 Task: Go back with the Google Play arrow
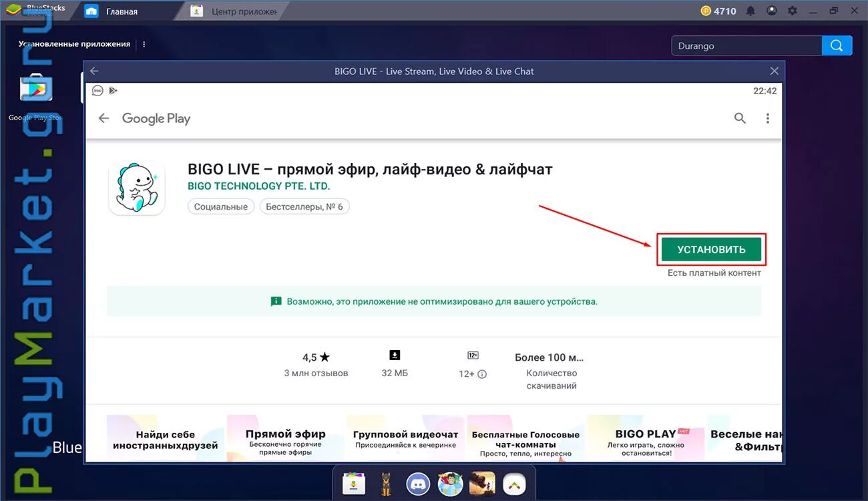point(103,118)
